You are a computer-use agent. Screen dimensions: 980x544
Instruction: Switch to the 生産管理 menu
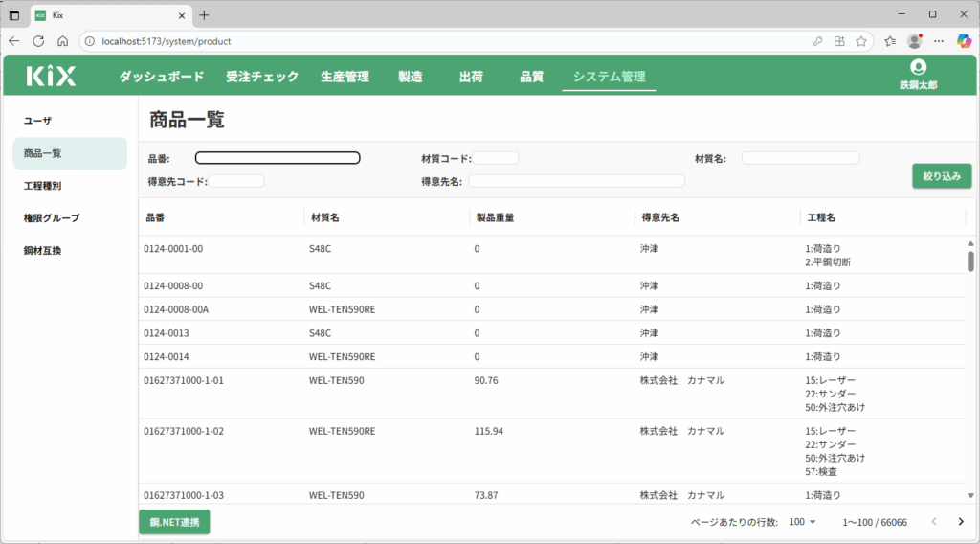pos(345,77)
